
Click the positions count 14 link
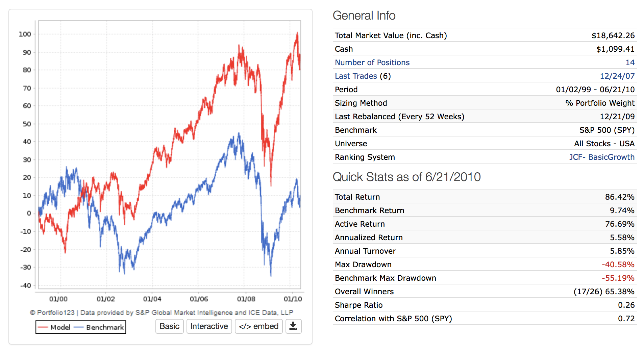(x=630, y=62)
